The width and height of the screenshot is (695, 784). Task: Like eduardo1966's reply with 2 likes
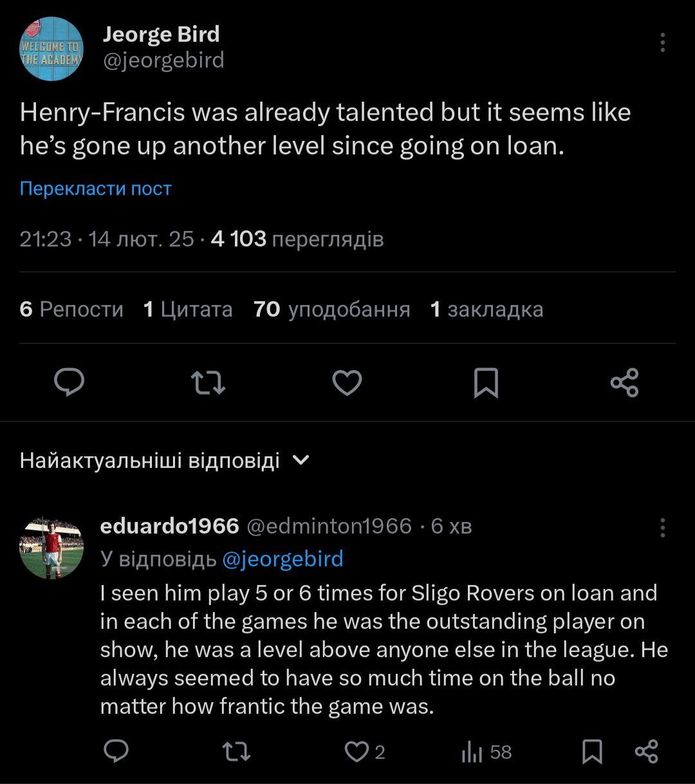coord(357,751)
